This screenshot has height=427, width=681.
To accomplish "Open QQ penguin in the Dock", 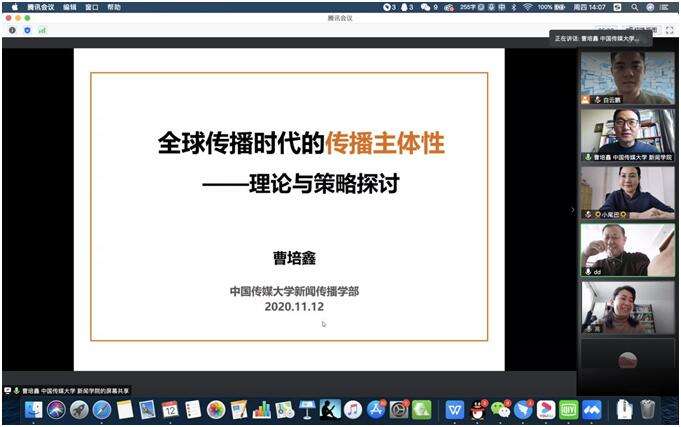I will click(478, 410).
